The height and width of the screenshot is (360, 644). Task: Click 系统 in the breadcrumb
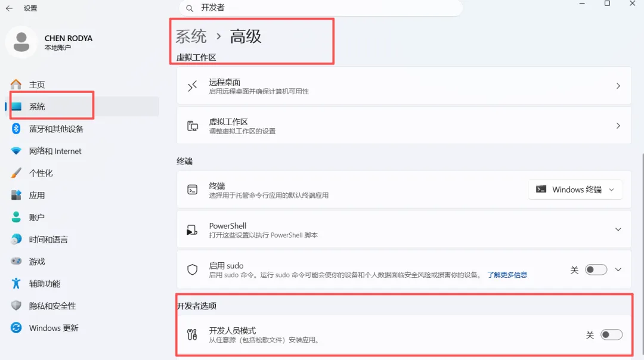click(191, 36)
